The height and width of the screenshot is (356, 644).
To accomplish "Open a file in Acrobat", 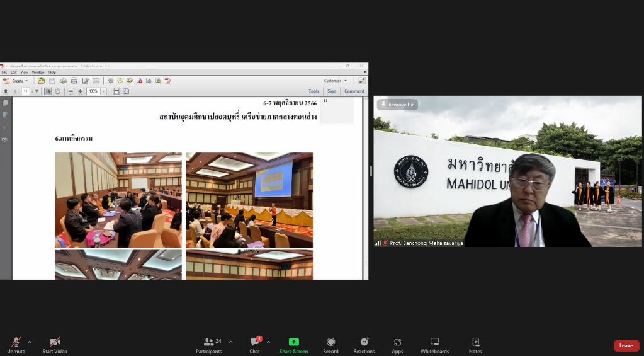I will coord(41,81).
